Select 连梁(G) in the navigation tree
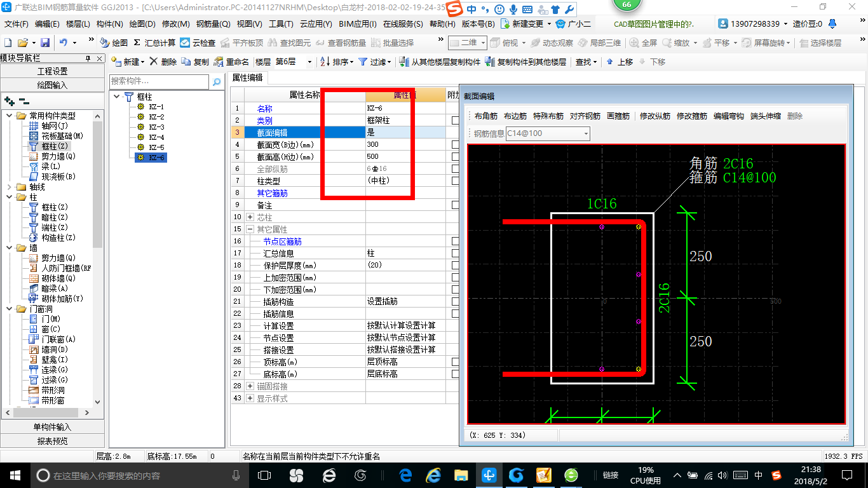 point(50,370)
